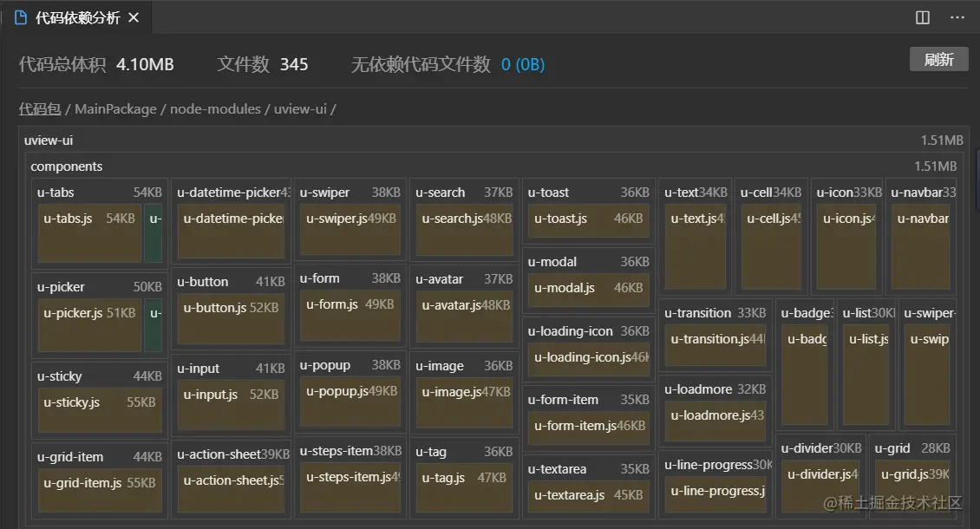Select the u-datetime-picker file block
980x529 pixels.
[232, 232]
